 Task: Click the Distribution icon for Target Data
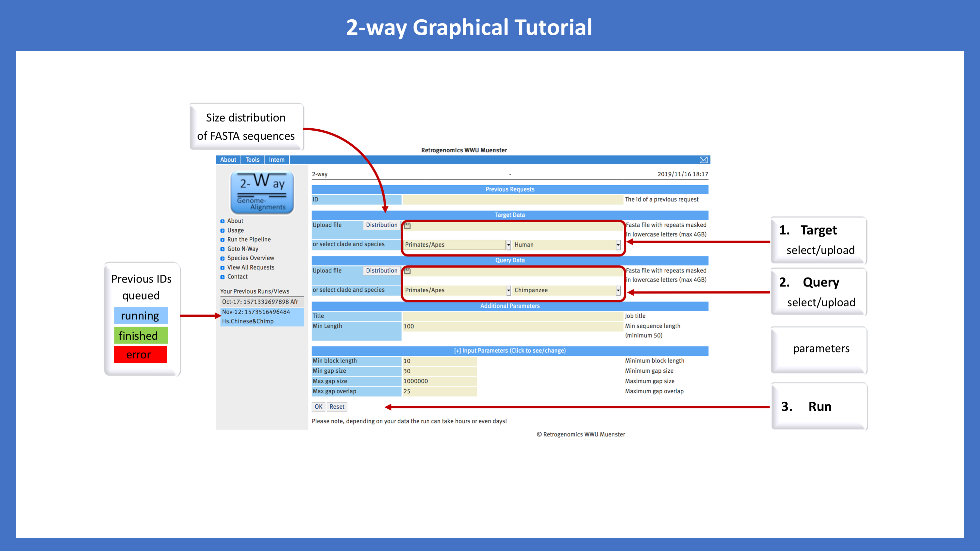tap(409, 225)
